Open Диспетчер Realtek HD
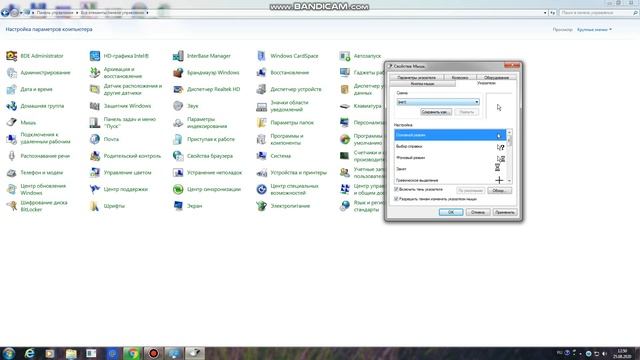Viewport: 640px width, 360px height. pos(207,89)
